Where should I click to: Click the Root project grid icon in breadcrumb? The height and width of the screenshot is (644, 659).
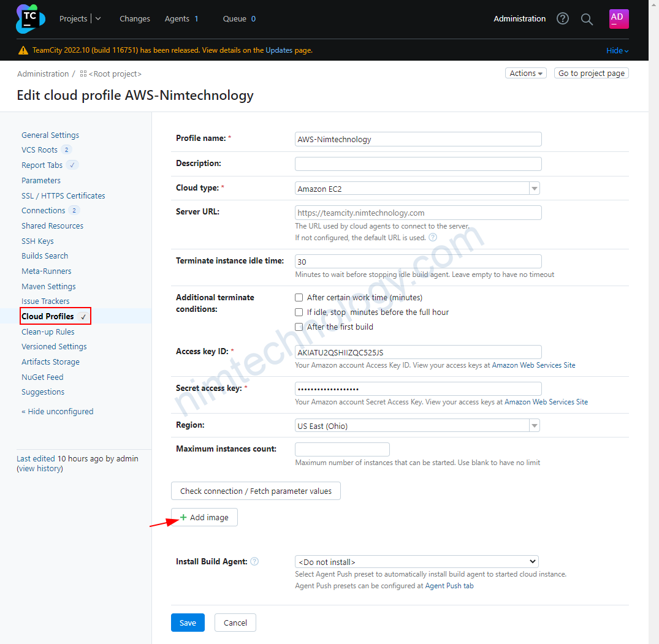pos(83,74)
